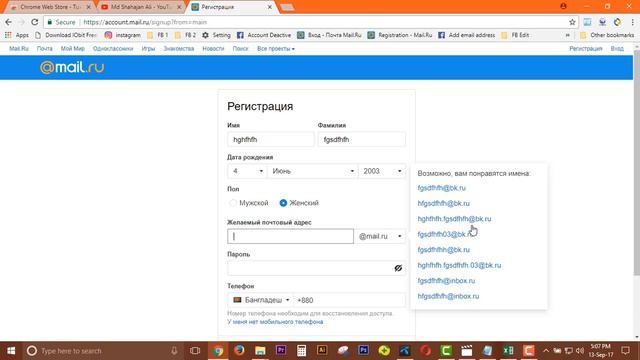Open the birth year dropdown showing 2003

pos(382,171)
